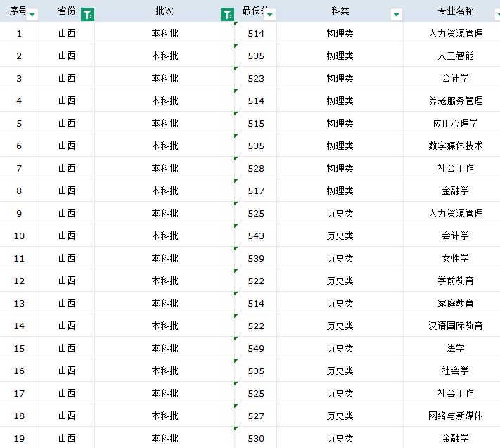Select the 省份 header cell
Image resolution: width=500 pixels, height=448 pixels.
tap(67, 11)
